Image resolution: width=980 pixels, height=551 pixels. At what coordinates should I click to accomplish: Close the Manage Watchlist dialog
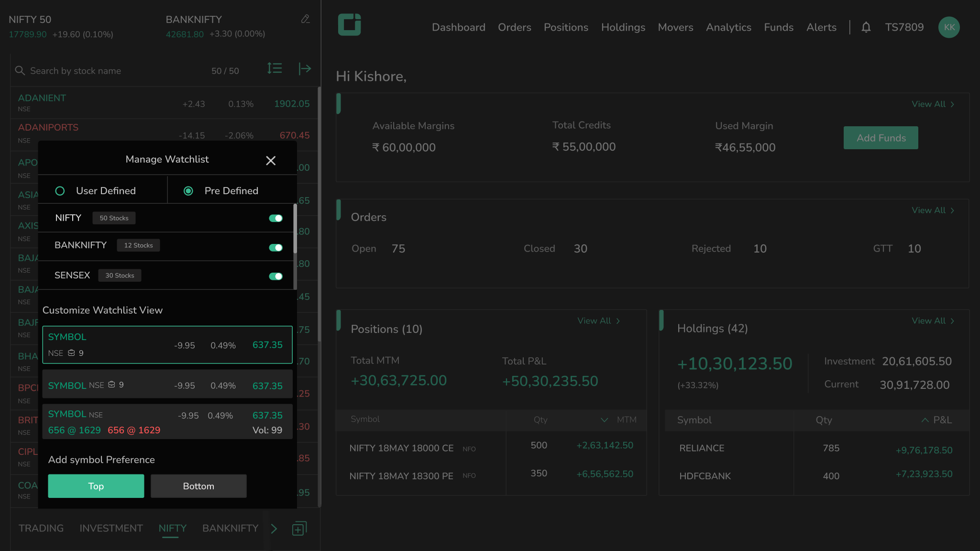(x=271, y=161)
